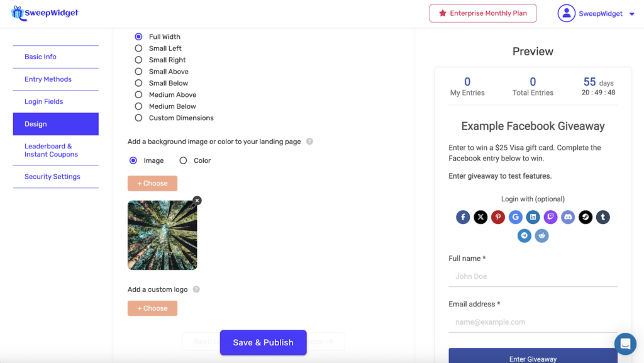Click Choose under custom logo
This screenshot has width=644, height=363.
(x=152, y=308)
